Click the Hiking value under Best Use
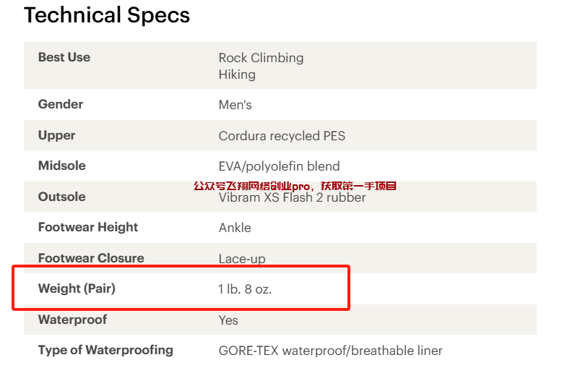The height and width of the screenshot is (381, 588). (x=237, y=74)
